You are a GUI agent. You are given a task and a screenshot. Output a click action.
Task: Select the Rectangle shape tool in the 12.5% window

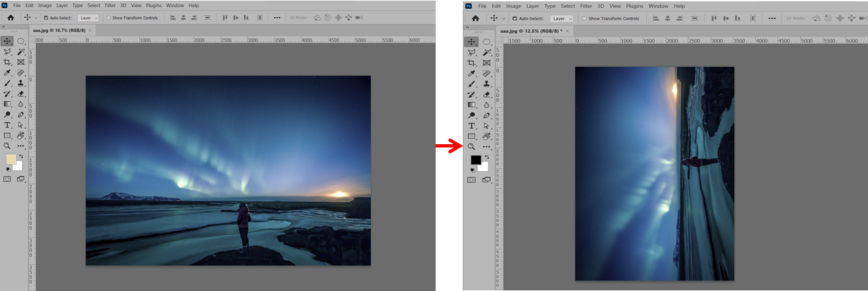tap(471, 136)
